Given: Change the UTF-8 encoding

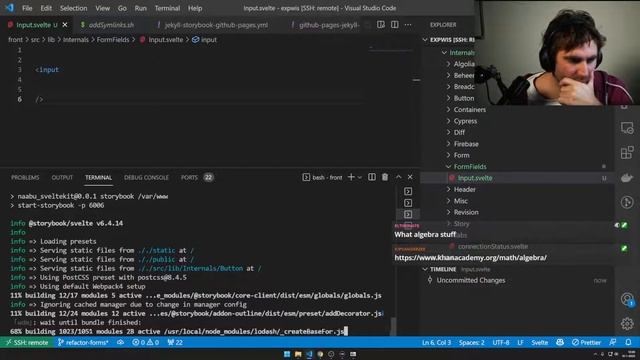Looking at the screenshot, I should click(x=501, y=342).
